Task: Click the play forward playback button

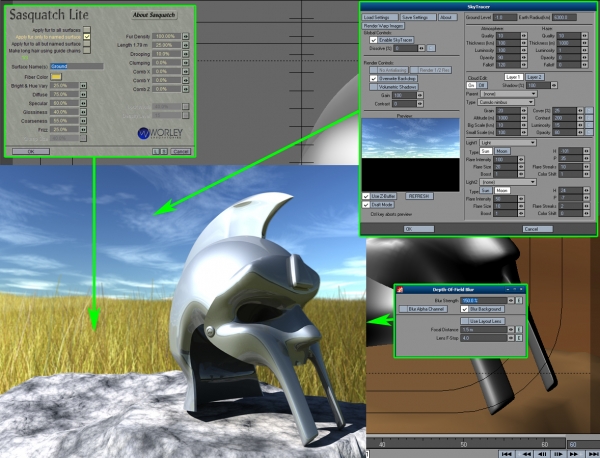Action: pos(574,454)
